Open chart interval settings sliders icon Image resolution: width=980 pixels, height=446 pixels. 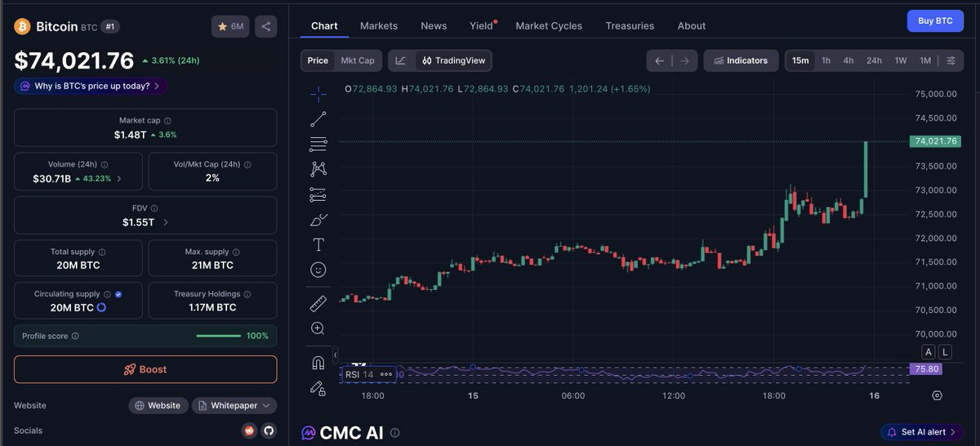pos(951,60)
